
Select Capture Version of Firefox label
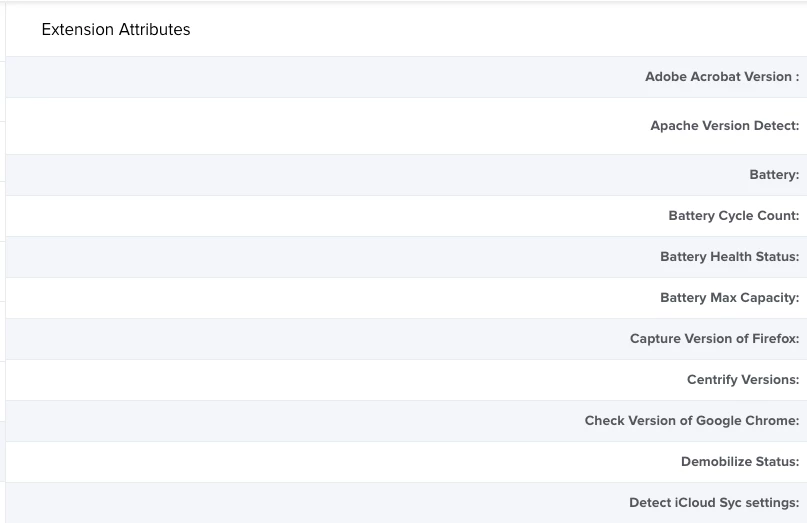coord(714,339)
